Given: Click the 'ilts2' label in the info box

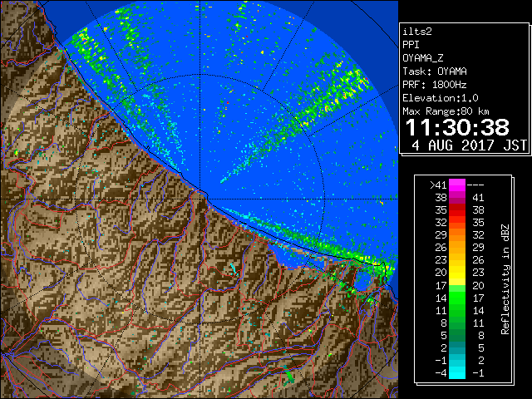Looking at the screenshot, I should pyautogui.click(x=417, y=32).
